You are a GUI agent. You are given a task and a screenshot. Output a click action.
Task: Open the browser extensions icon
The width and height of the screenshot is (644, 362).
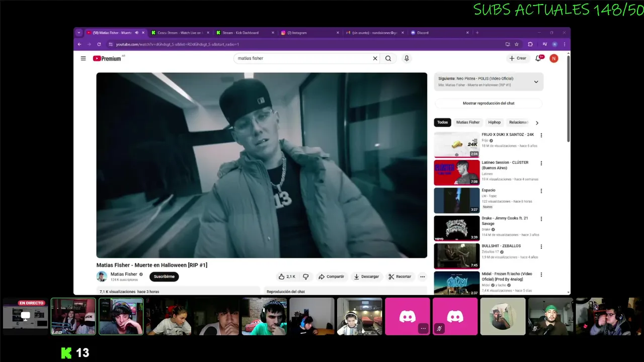pos(530,44)
